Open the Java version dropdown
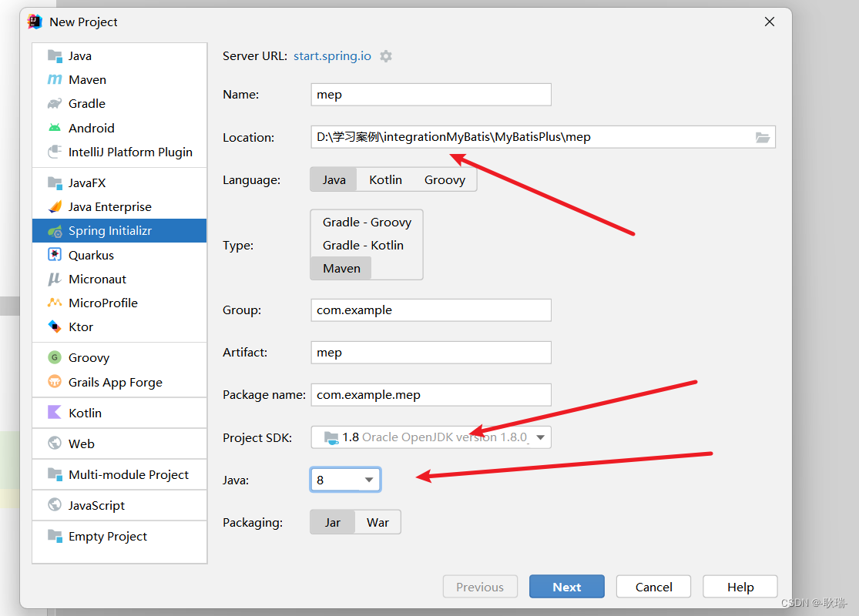This screenshot has width=859, height=616. tap(345, 480)
